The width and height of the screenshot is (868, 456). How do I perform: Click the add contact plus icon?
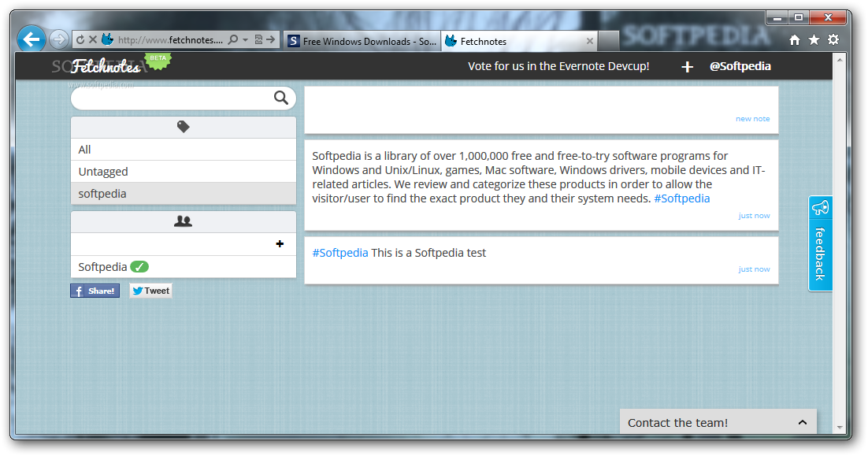(x=280, y=243)
